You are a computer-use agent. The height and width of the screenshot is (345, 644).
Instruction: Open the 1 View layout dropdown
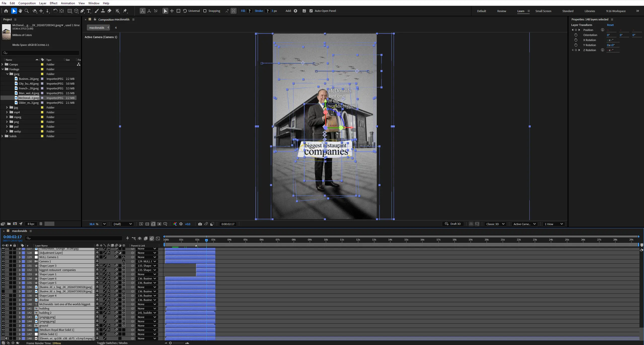(x=554, y=224)
